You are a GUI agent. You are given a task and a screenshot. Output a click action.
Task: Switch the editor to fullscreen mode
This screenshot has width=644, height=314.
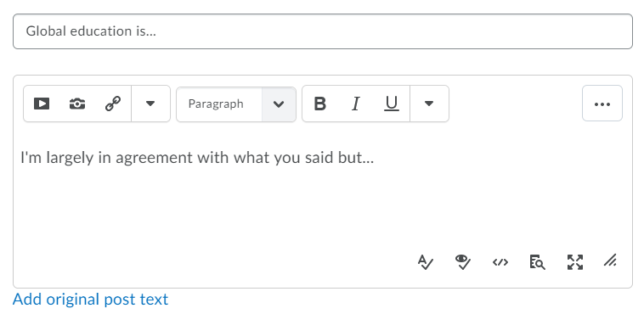575,262
